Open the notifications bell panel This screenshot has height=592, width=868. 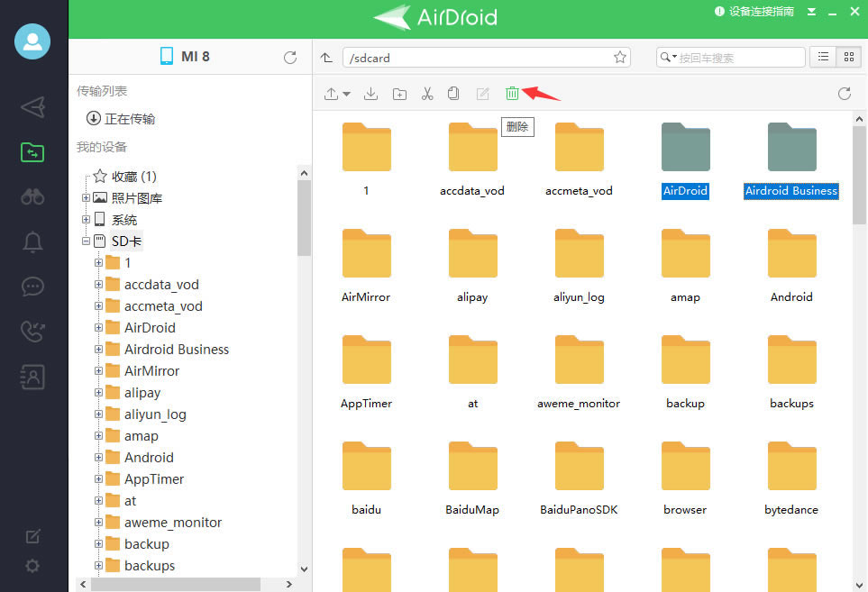[x=32, y=242]
